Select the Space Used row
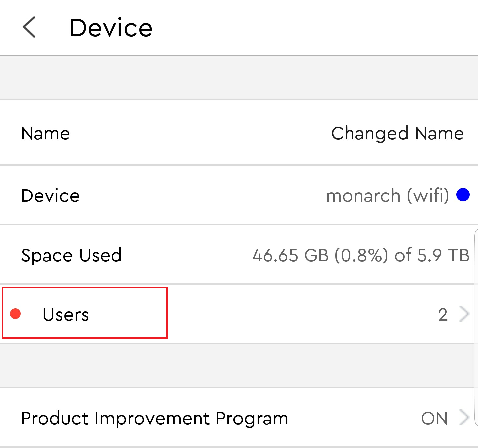 (237, 255)
